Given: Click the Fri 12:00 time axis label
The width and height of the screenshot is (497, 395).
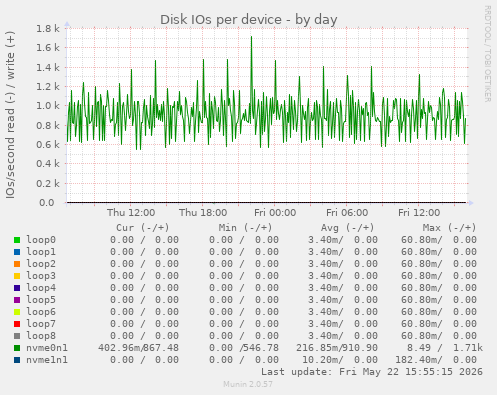Looking at the screenshot, I should pyautogui.click(x=419, y=213).
